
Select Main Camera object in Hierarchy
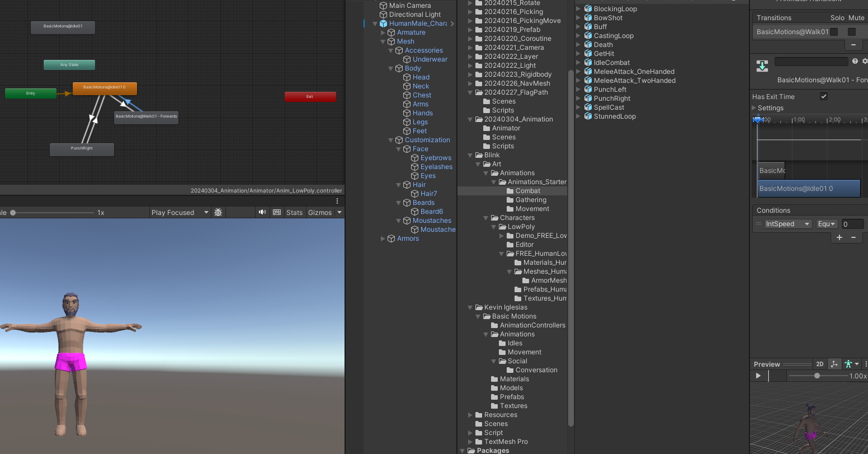410,6
